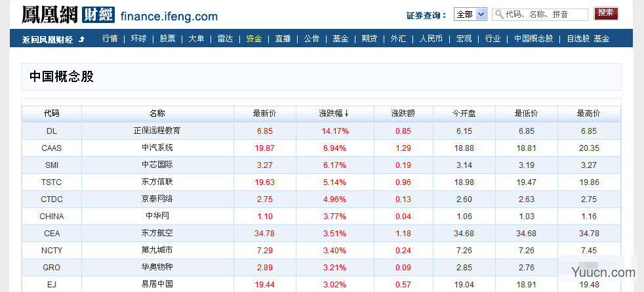This screenshot has height=292, width=644.
Task: Toggle 涨跌幅 sort arrow header
Action: [334, 114]
